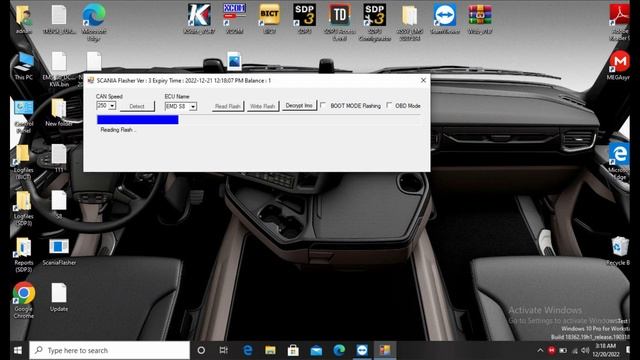The width and height of the screenshot is (640, 360).
Task: Click the 'Type here to search' box
Action: tap(109, 350)
